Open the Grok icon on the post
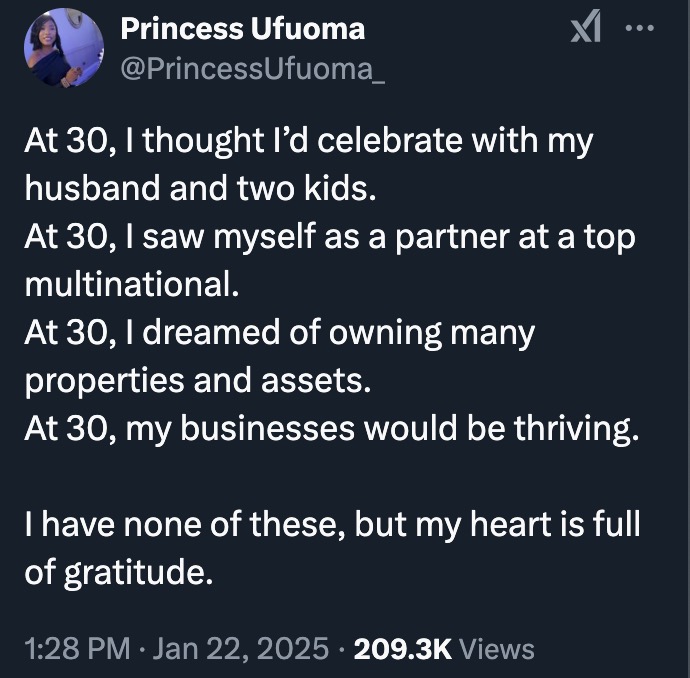This screenshot has width=690, height=678. 584,31
